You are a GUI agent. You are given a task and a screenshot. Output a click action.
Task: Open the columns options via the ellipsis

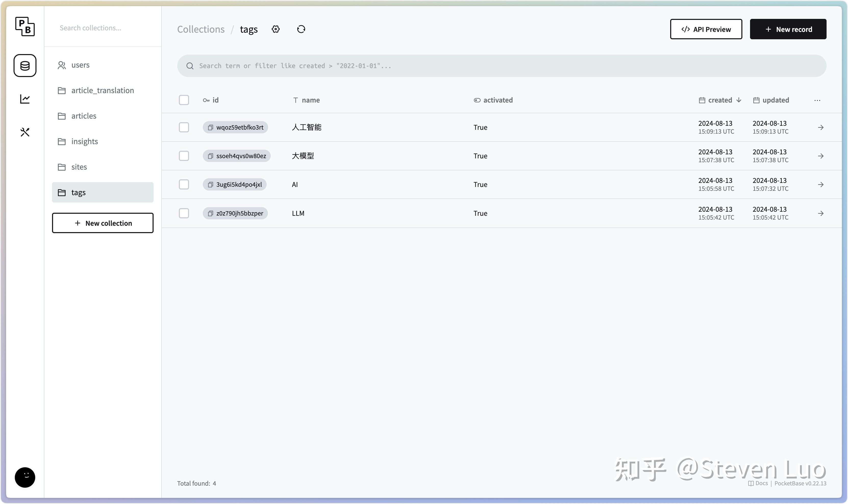click(x=817, y=100)
